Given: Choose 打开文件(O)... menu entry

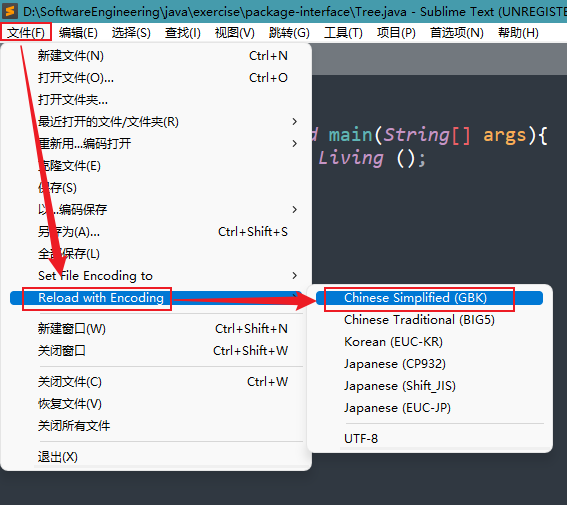Looking at the screenshot, I should coord(156,78).
